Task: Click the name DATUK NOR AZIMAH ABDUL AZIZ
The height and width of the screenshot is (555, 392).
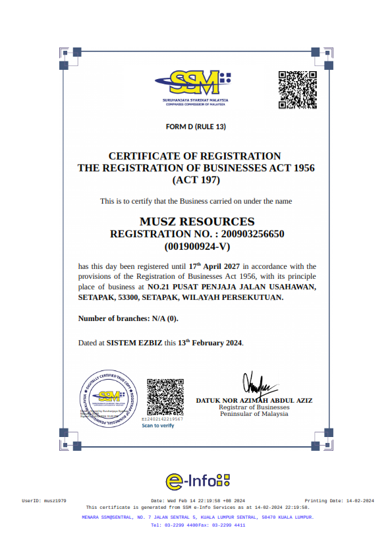Action: 254,401
